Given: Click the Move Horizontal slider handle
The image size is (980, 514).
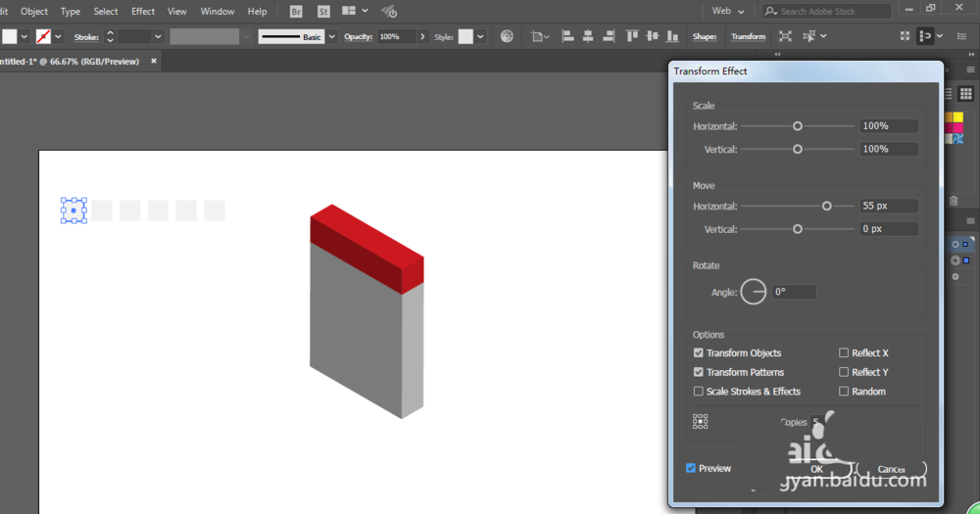Looking at the screenshot, I should coord(826,207).
